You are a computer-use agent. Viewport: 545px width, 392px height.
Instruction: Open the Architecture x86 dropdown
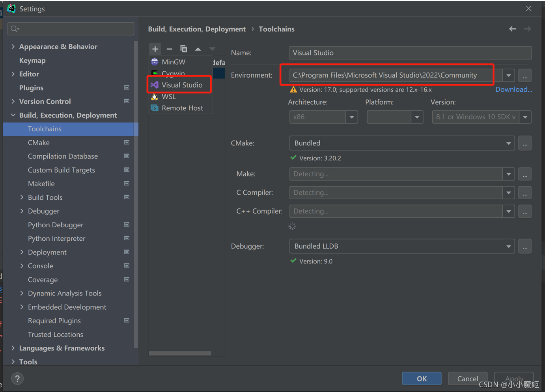[x=351, y=117]
